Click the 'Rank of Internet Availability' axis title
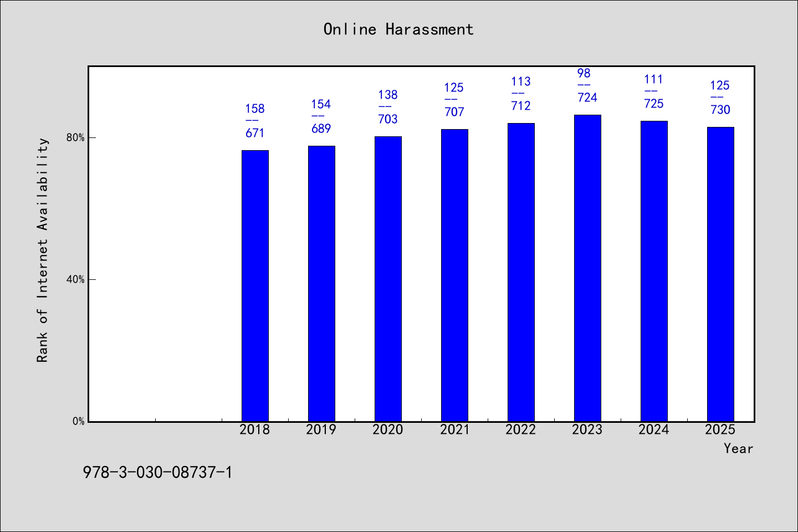The width and height of the screenshot is (798, 532). tap(43, 250)
